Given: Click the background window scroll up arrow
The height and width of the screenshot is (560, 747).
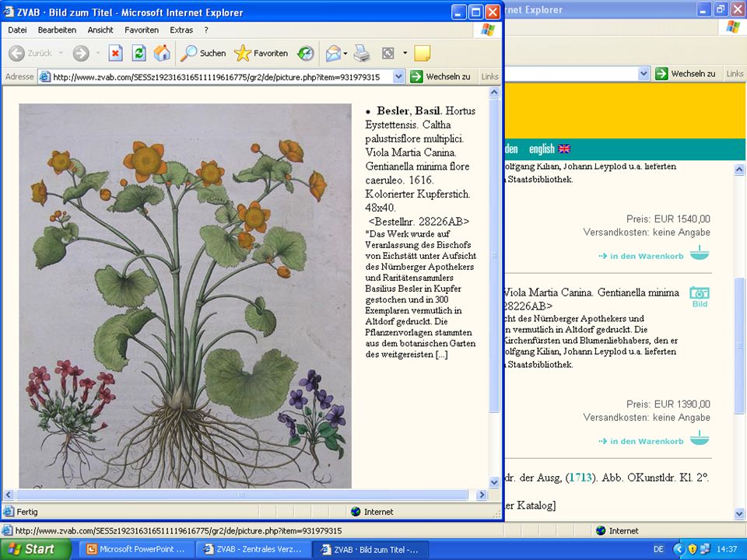Looking at the screenshot, I should (x=739, y=169).
